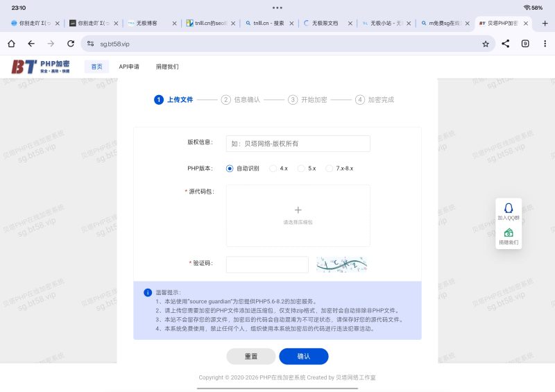Click plus icon to upload zip
Screen dimensions: 555x392
click(298, 210)
